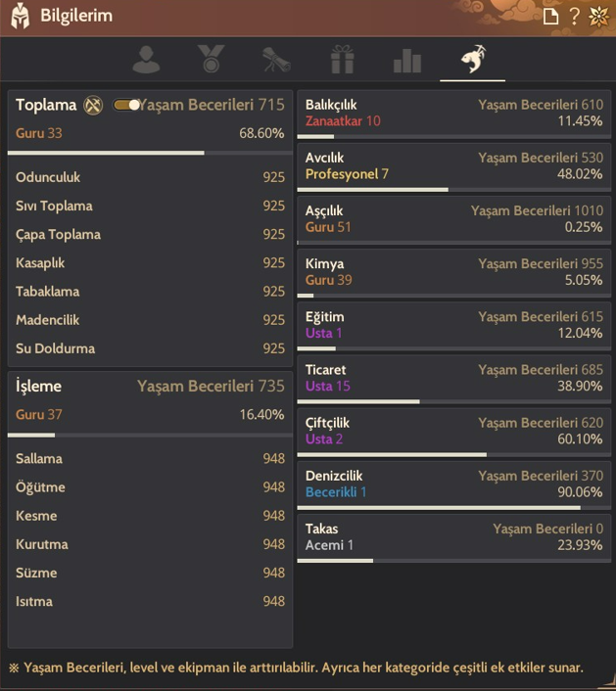Viewport: 616px width, 691px height.
Task: Select the Odunculuk gathering entry
Action: click(x=150, y=177)
